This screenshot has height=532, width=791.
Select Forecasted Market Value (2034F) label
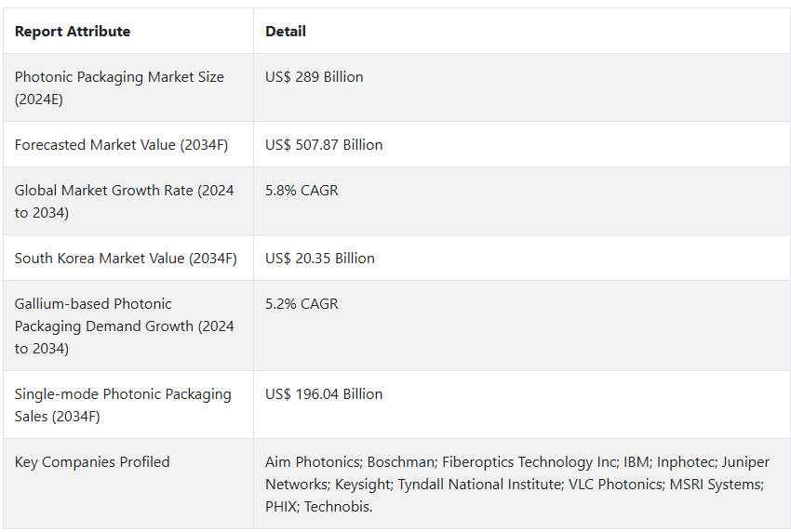click(121, 145)
